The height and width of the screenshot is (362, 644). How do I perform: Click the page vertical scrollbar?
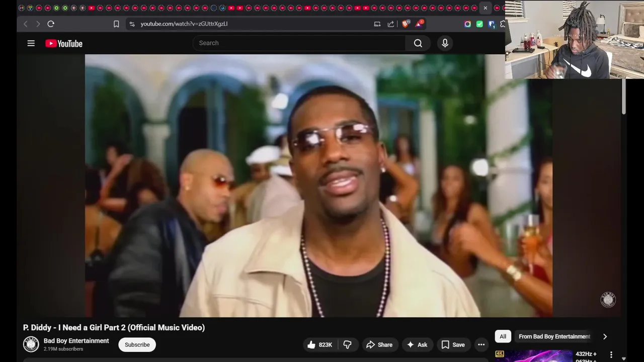click(624, 97)
